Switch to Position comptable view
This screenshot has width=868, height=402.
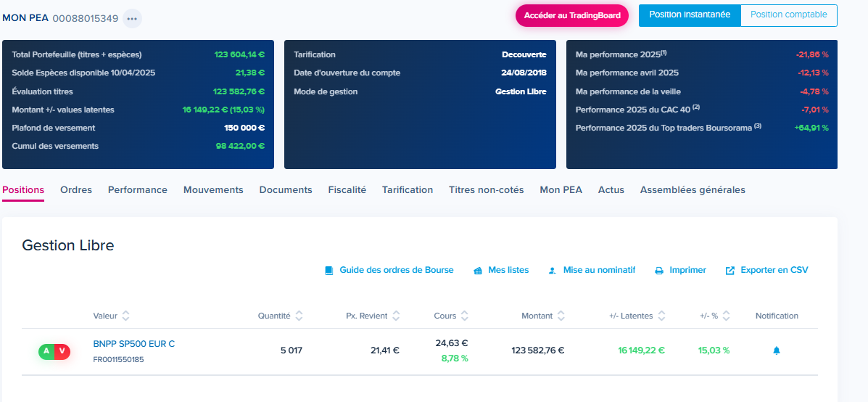click(x=789, y=15)
